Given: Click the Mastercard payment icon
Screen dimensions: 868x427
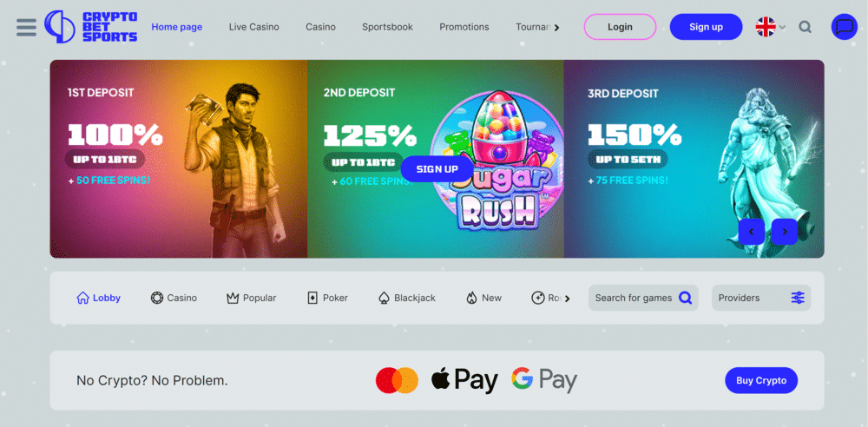Looking at the screenshot, I should coord(397,380).
